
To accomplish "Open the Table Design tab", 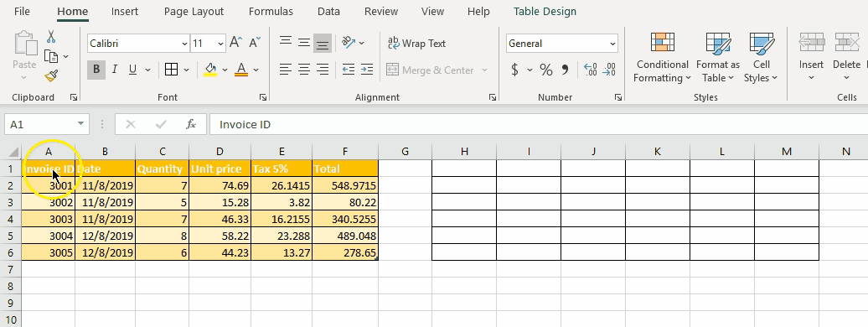I will pyautogui.click(x=545, y=11).
